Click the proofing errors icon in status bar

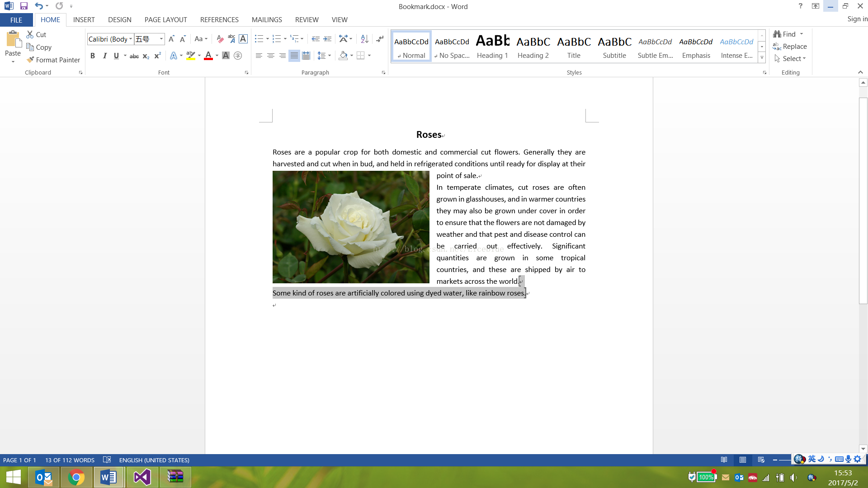point(107,460)
